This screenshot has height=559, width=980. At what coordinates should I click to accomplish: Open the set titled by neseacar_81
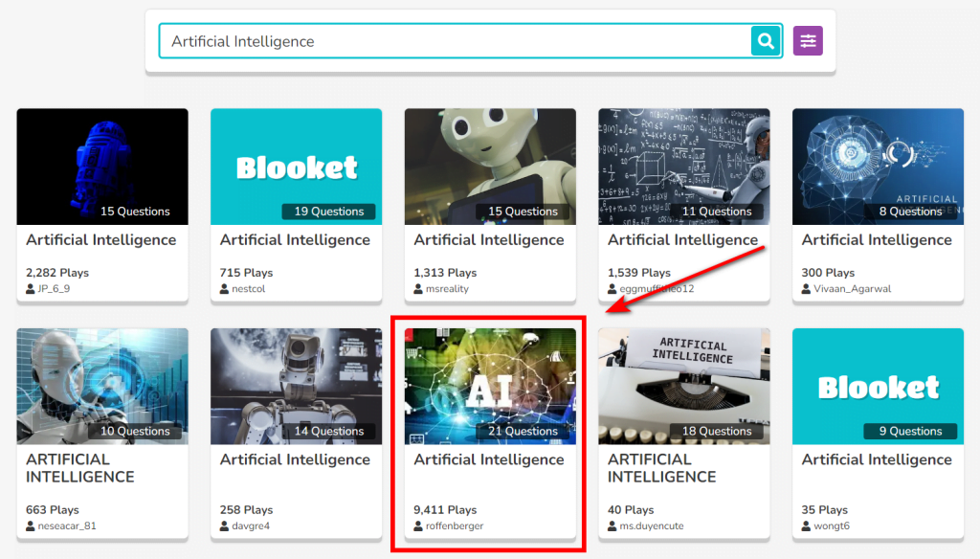[x=80, y=468]
